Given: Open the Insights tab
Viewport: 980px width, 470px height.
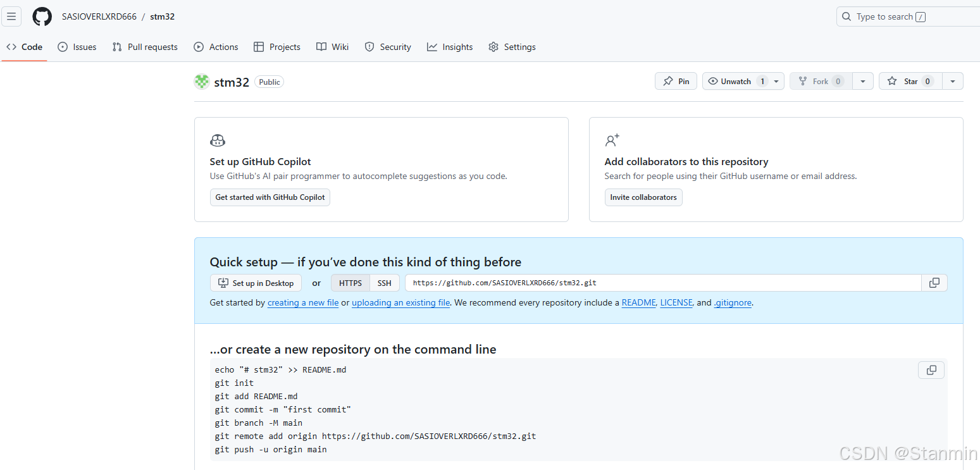Looking at the screenshot, I should pos(450,47).
